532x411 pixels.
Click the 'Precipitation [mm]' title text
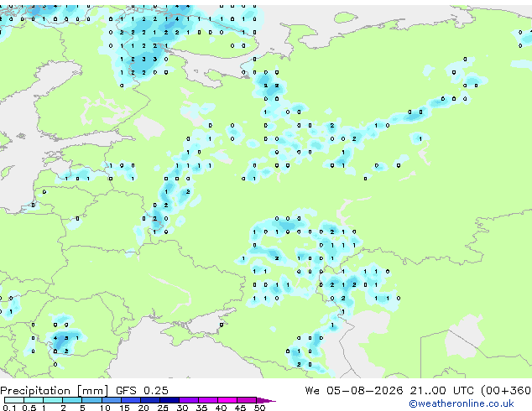coord(55,391)
